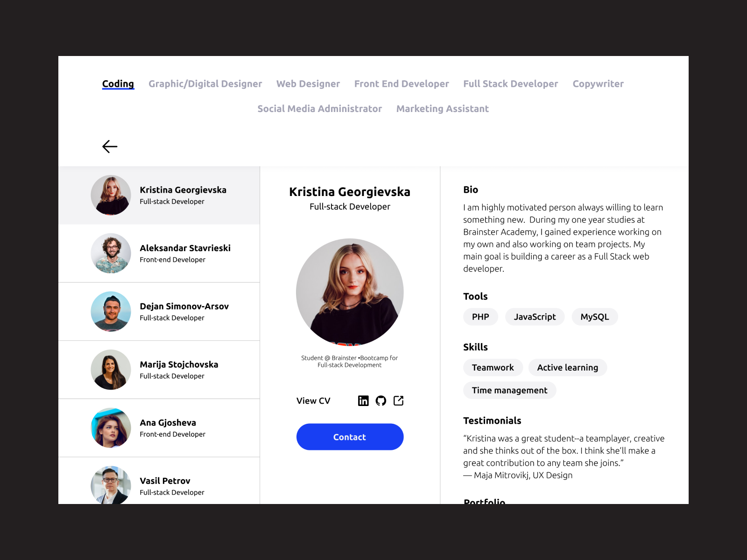Choose Dejan Simonov-Arsov from the list
The image size is (747, 560).
[x=159, y=312]
